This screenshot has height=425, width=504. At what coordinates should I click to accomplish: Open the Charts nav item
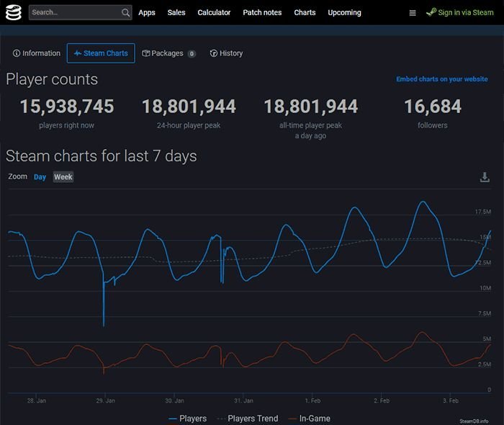[x=305, y=12]
